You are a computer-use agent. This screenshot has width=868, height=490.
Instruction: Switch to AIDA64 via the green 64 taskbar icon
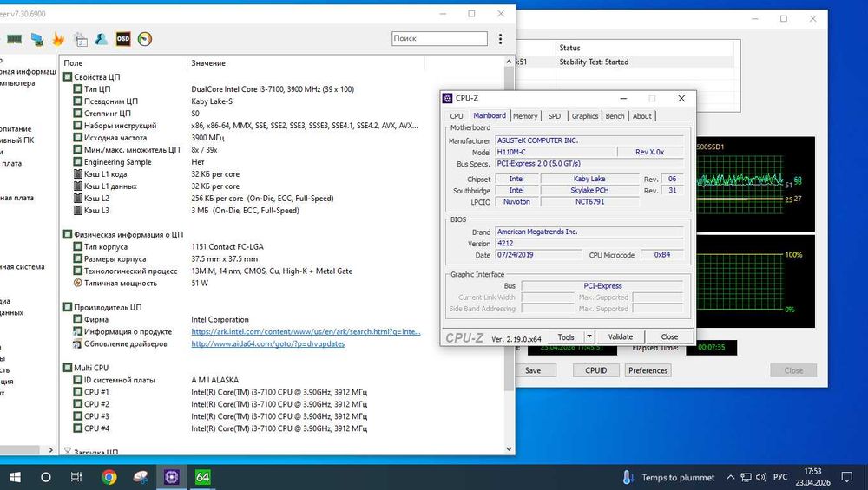[202, 477]
